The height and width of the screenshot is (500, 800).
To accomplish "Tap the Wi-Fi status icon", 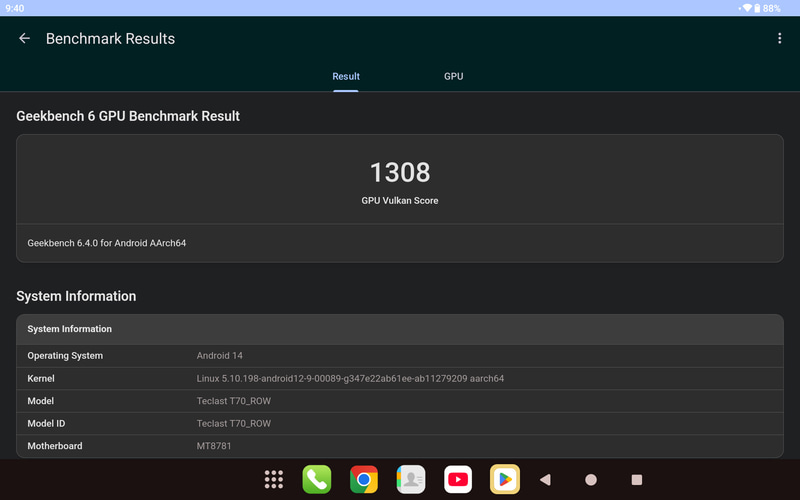I will (x=746, y=8).
